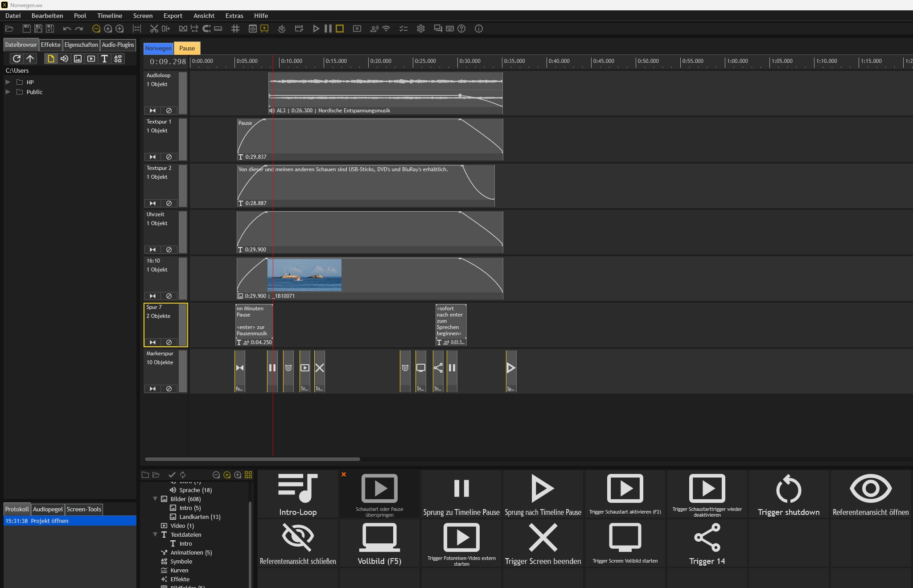913x588 pixels.
Task: Click the redo arrow in the toolbar
Action: pyautogui.click(x=79, y=29)
